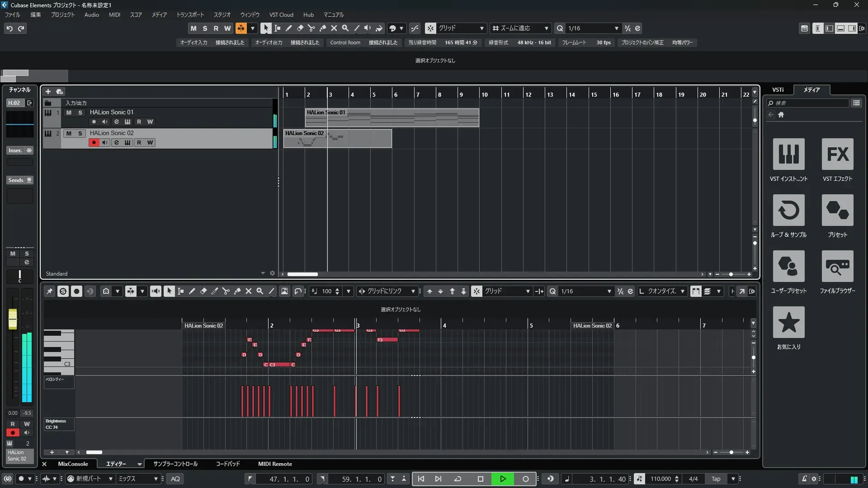Open the ミックス record mode dropdown

pos(156,479)
